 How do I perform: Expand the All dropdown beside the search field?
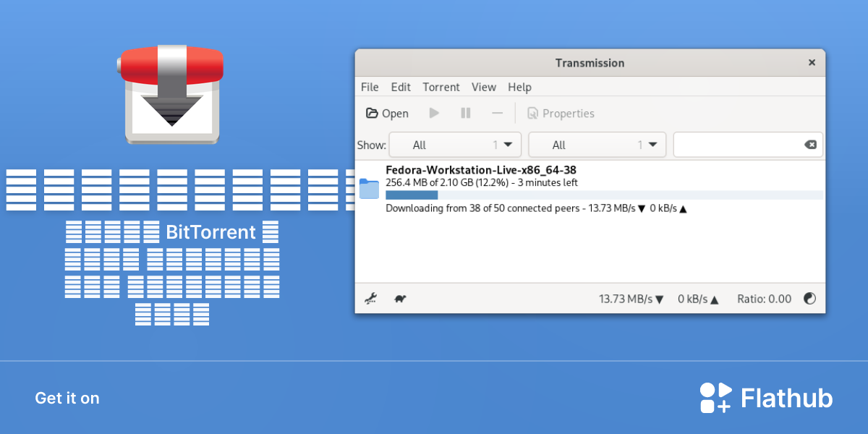pyautogui.click(x=597, y=145)
